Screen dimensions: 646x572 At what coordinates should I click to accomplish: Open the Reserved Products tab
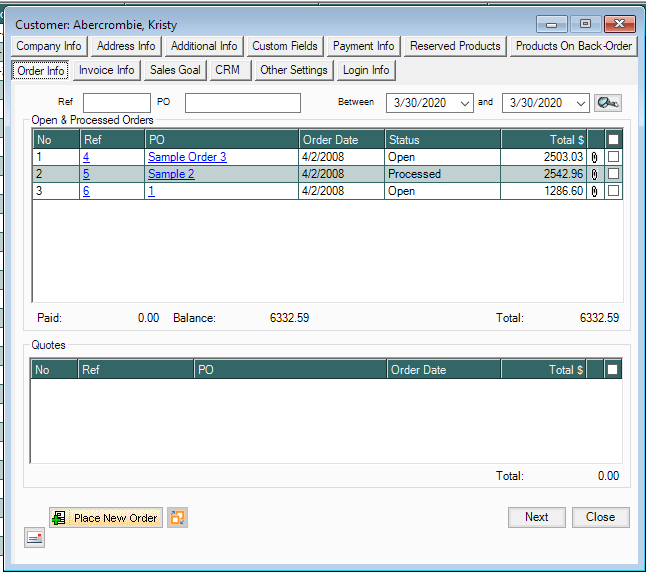pyautogui.click(x=455, y=46)
